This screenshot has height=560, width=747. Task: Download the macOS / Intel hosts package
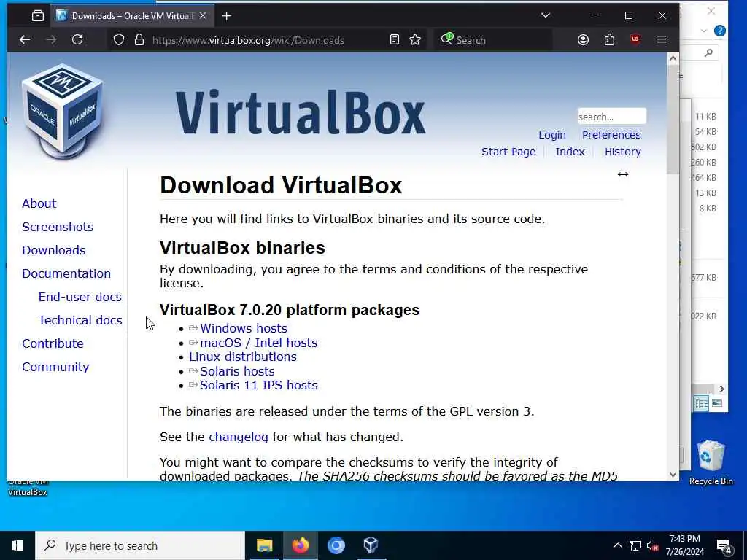[259, 343]
